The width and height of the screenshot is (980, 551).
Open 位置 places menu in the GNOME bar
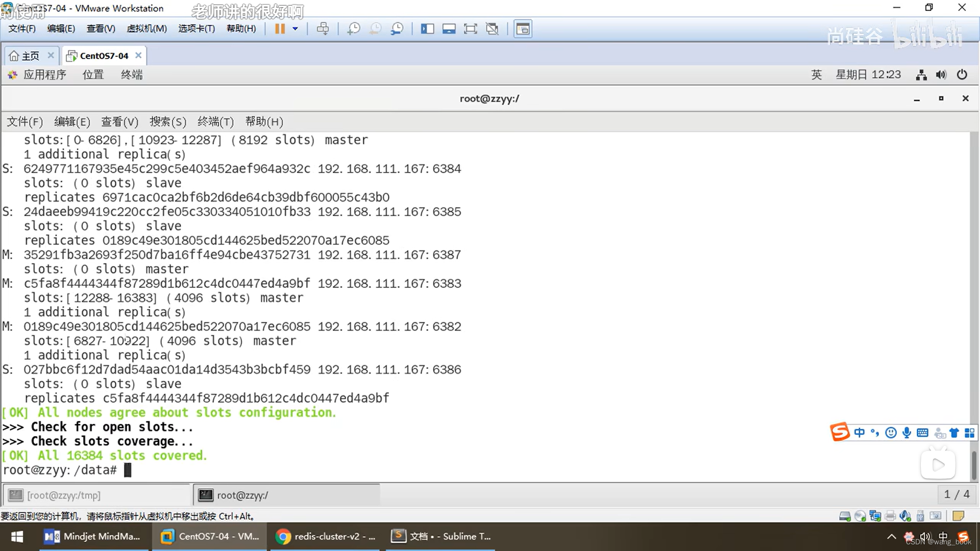tap(93, 74)
